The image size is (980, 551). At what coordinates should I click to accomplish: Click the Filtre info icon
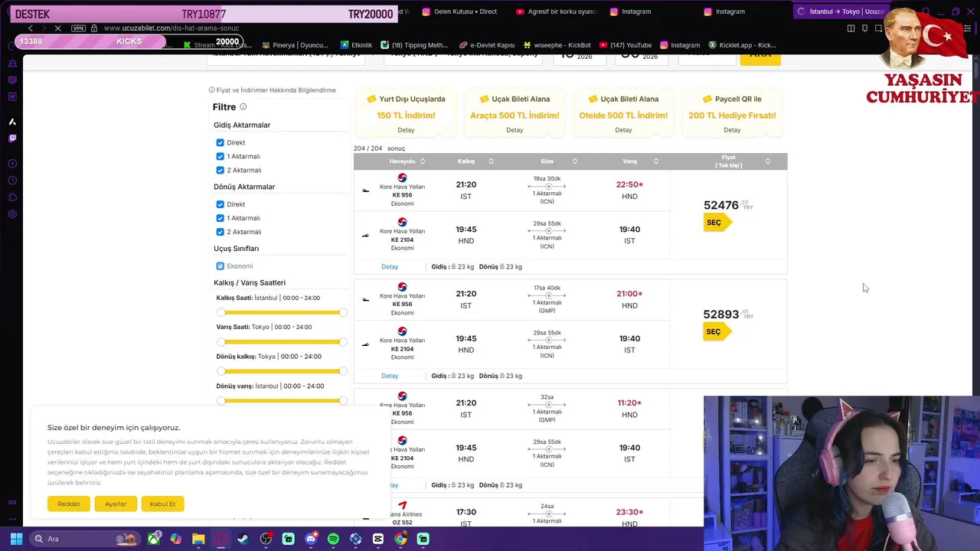[243, 107]
